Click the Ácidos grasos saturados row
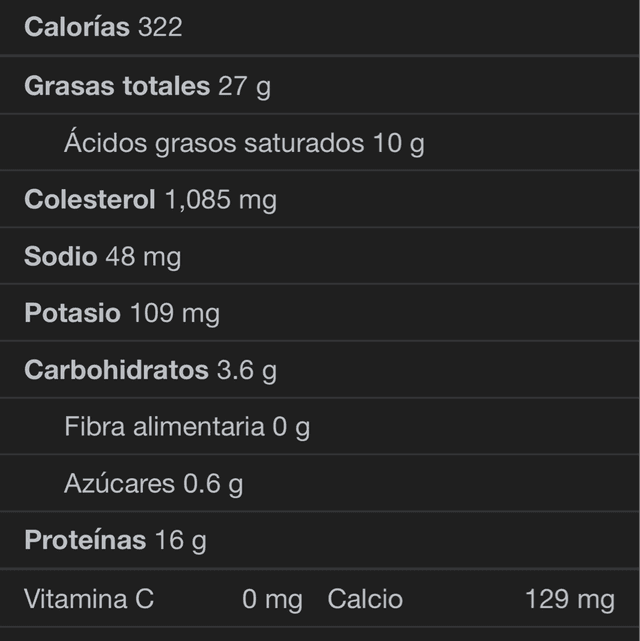Image resolution: width=640 pixels, height=641 pixels. [244, 143]
